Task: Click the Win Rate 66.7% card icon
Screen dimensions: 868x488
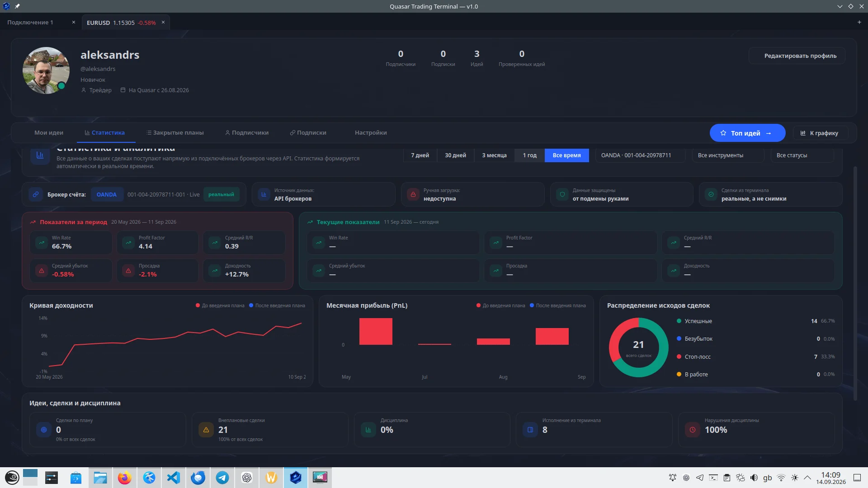Action: click(42, 243)
